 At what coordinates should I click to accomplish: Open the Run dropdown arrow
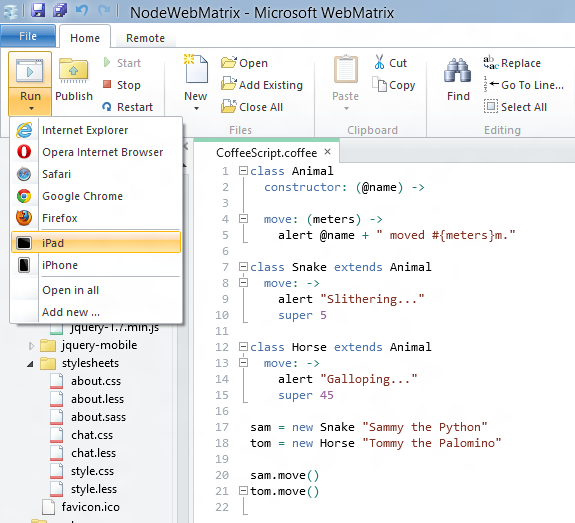click(x=31, y=109)
